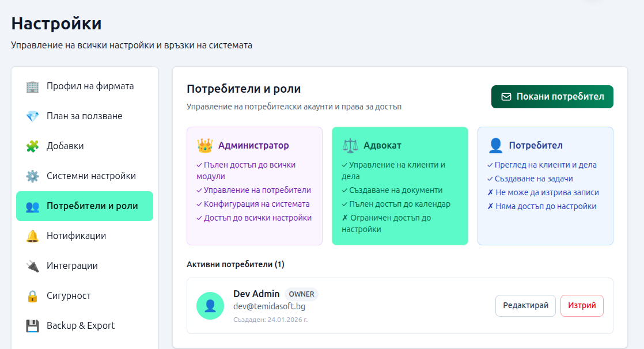
Task: Click the Dev Admin user name
Action: pyautogui.click(x=256, y=294)
